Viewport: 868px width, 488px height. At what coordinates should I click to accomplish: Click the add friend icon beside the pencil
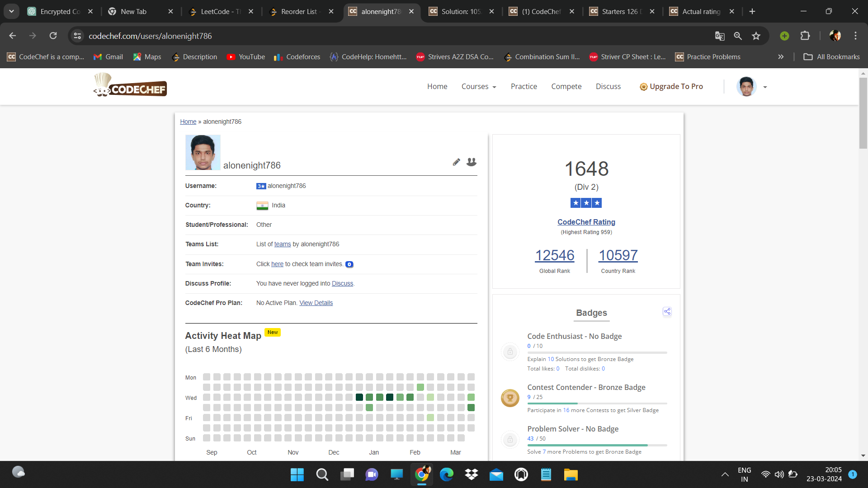pyautogui.click(x=472, y=162)
